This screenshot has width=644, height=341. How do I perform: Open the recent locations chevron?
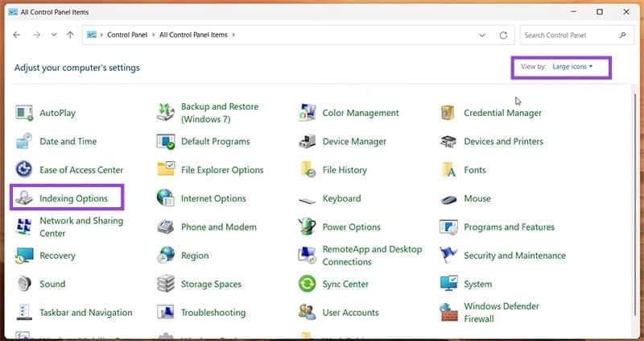click(x=54, y=35)
